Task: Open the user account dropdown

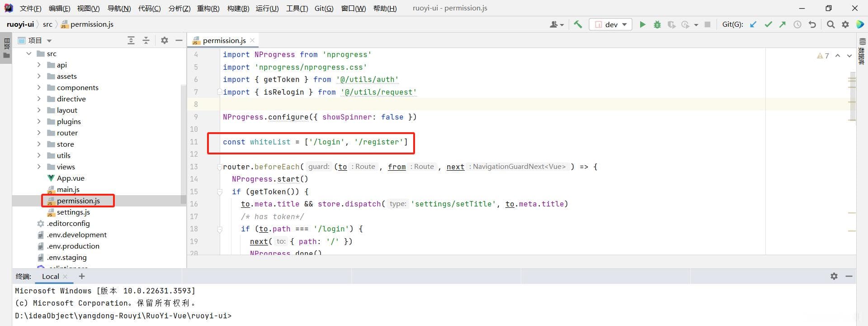Action: point(557,24)
